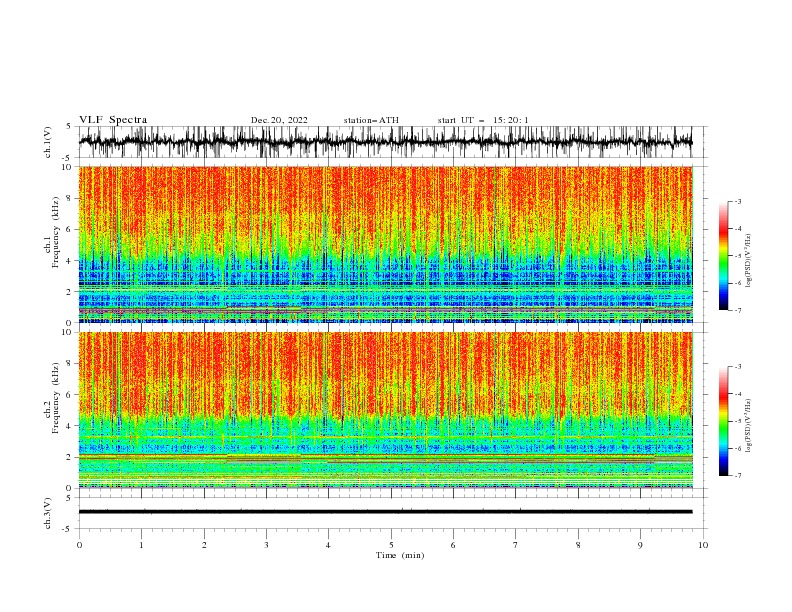The width and height of the screenshot is (792, 612).
Task: Click the ch.1 spectrogram "4" kHz tick label
Action: [x=71, y=261]
